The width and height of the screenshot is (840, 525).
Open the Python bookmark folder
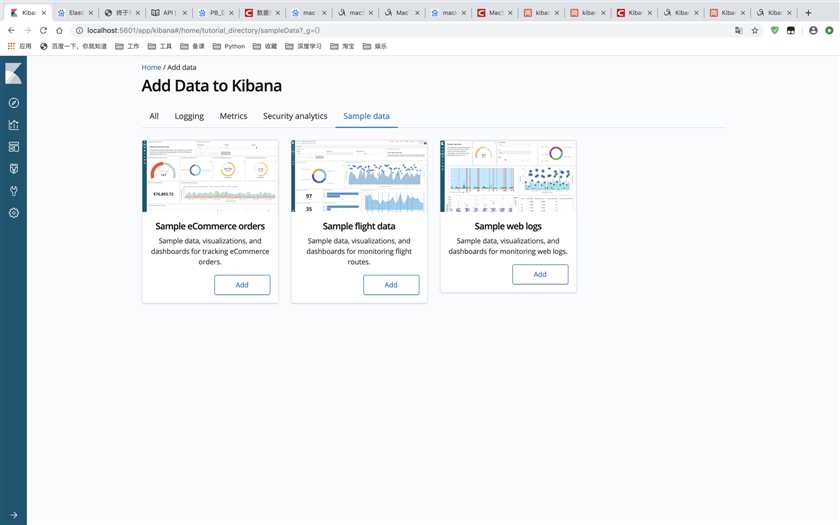(x=229, y=46)
